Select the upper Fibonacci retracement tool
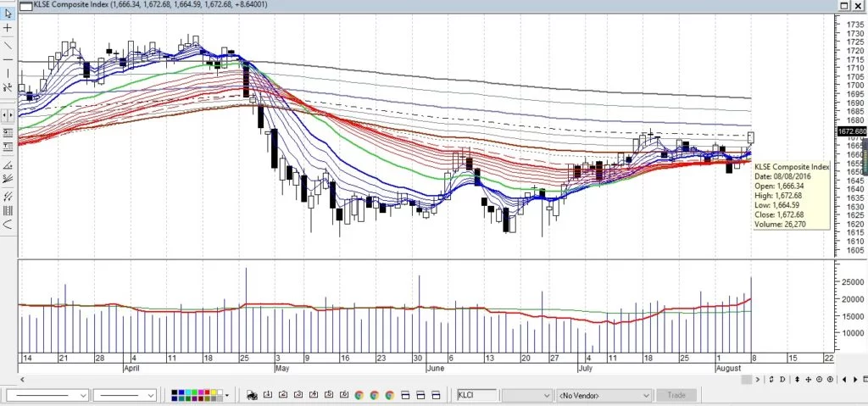The image size is (868, 406). (8, 133)
